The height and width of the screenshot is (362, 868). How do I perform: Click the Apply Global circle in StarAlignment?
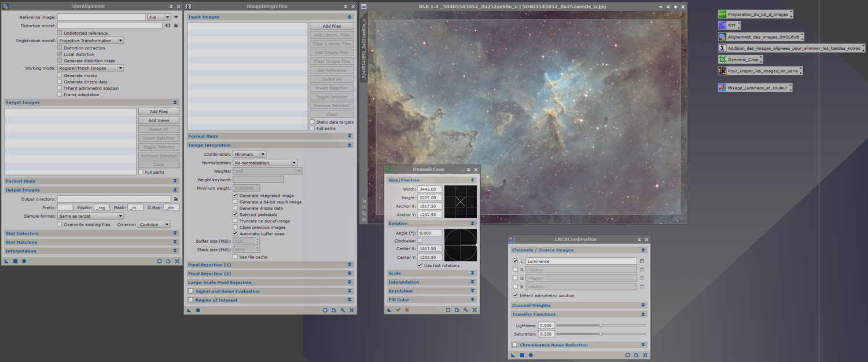tap(24, 261)
